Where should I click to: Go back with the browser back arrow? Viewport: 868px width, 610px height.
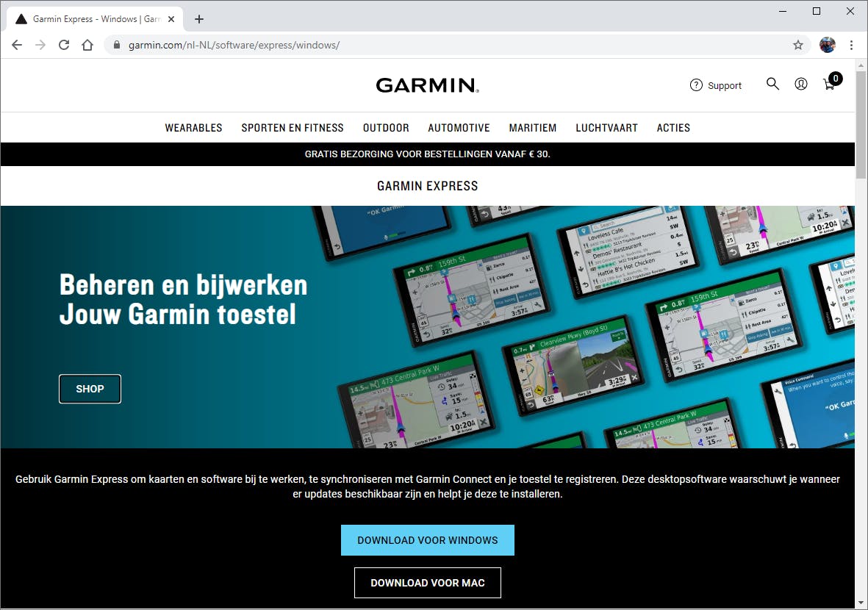[17, 45]
